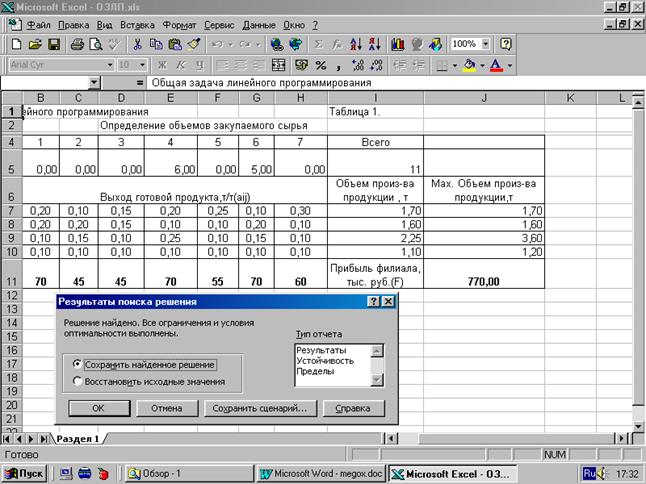
Task: Click the New workbook icon
Action: pyautogui.click(x=16, y=44)
